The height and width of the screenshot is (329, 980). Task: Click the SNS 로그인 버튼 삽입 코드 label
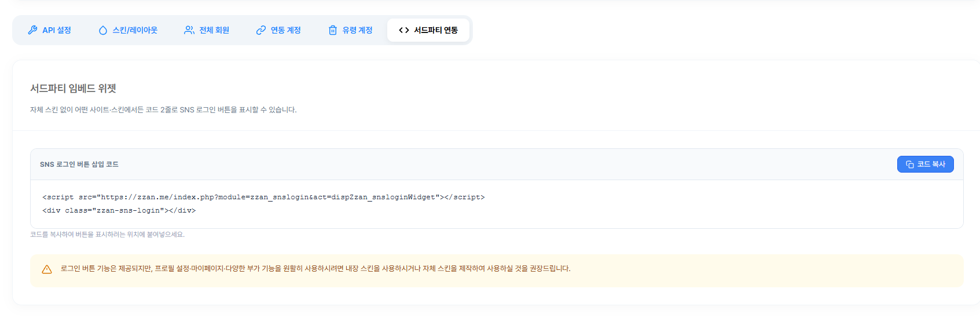(79, 164)
